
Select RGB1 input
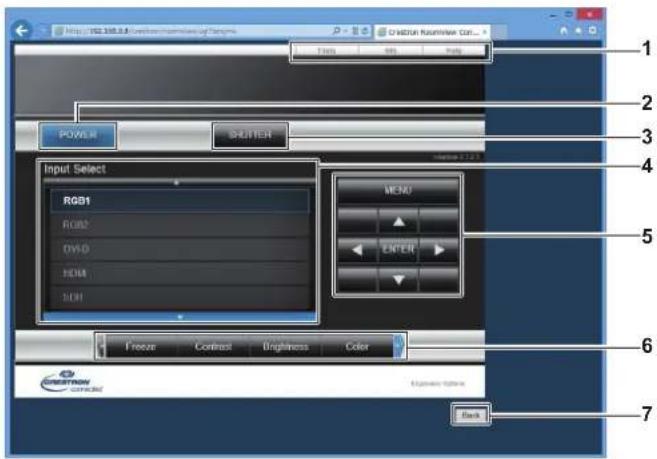pos(180,201)
